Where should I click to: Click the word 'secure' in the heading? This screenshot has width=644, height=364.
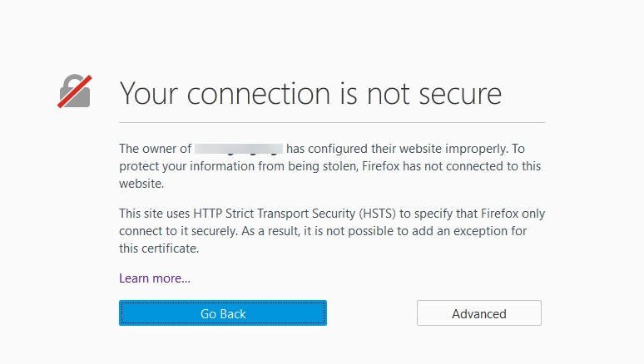click(x=460, y=95)
